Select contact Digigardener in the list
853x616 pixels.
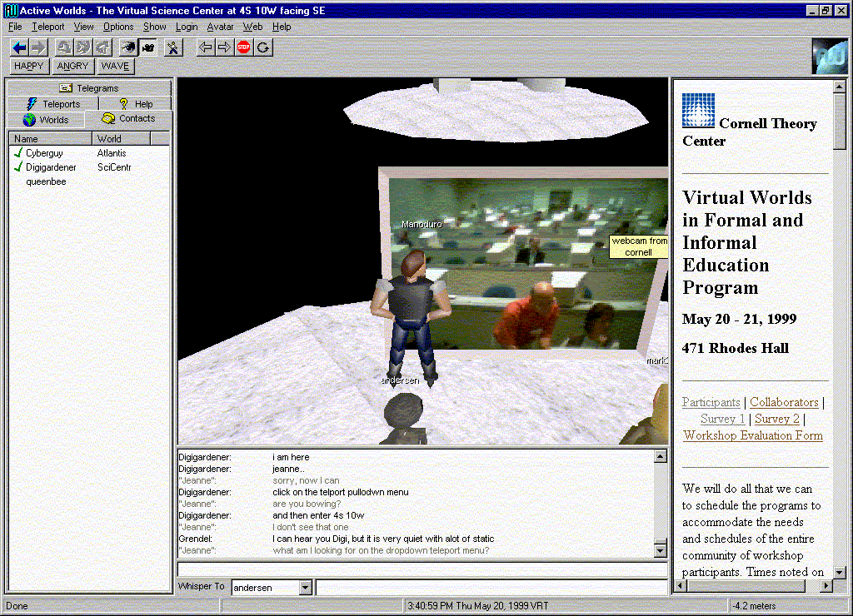pyautogui.click(x=51, y=167)
